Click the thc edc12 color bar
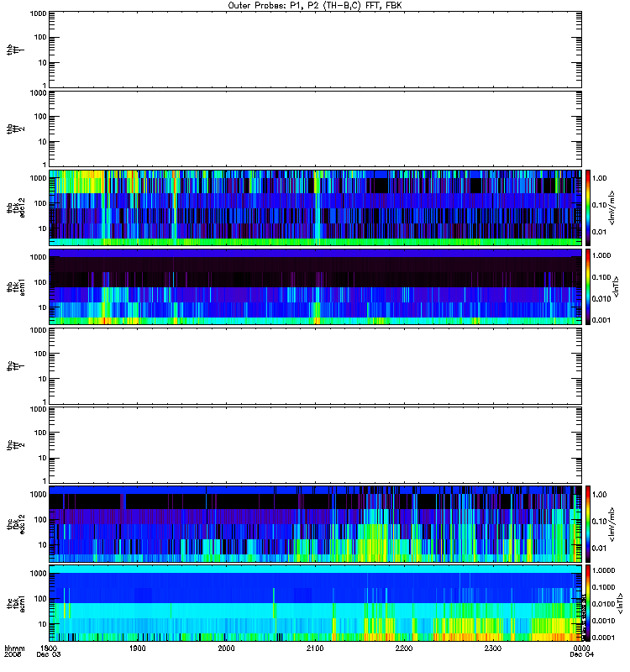Viewport: 630px width, 672px height. [588, 523]
